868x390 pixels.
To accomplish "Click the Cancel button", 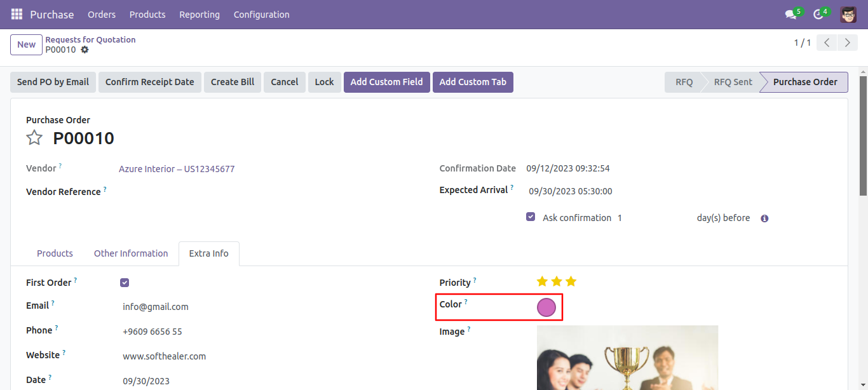I will pyautogui.click(x=285, y=82).
